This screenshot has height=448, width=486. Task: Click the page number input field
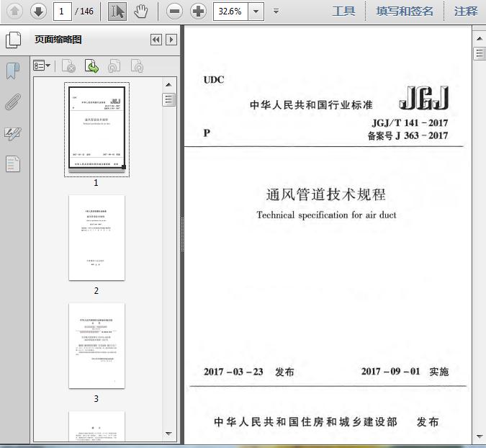pos(63,11)
